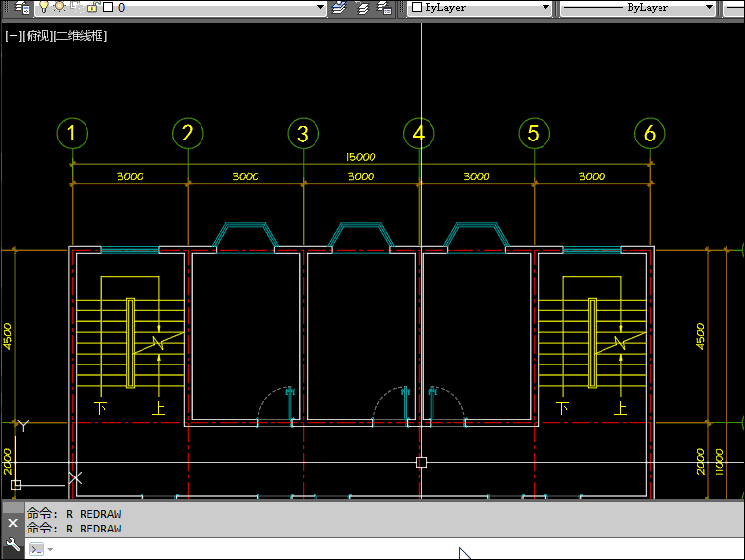Open the Layer States Manager icon

coord(385,7)
